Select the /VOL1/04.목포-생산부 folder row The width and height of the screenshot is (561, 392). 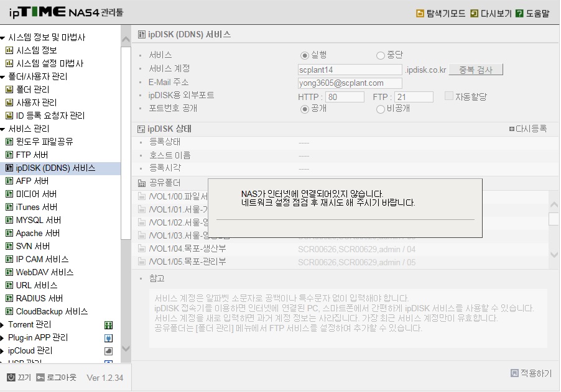coord(340,249)
